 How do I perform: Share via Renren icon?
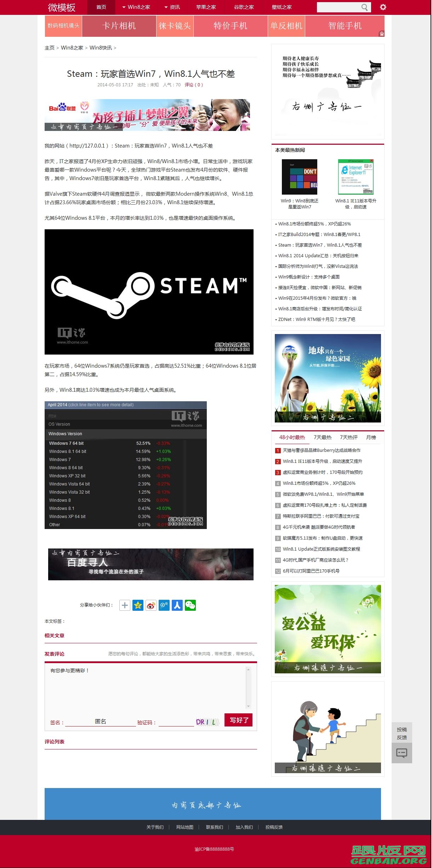point(177,605)
